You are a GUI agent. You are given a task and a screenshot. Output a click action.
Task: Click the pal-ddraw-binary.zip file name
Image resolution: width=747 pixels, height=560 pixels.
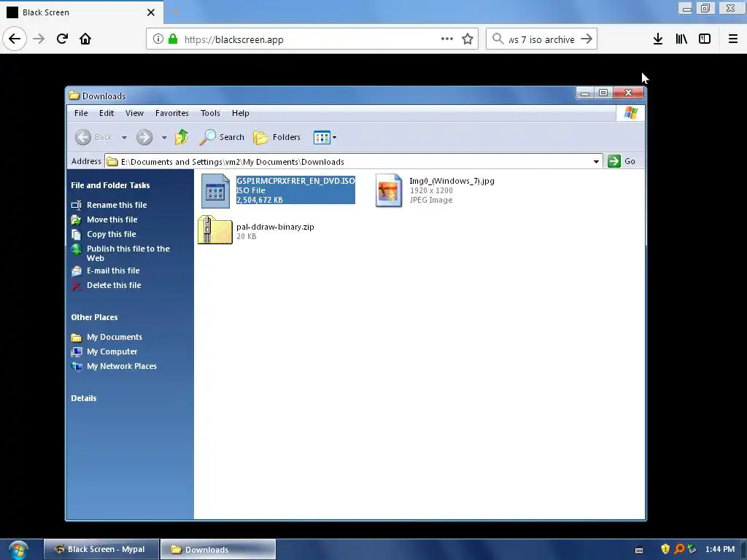(275, 227)
